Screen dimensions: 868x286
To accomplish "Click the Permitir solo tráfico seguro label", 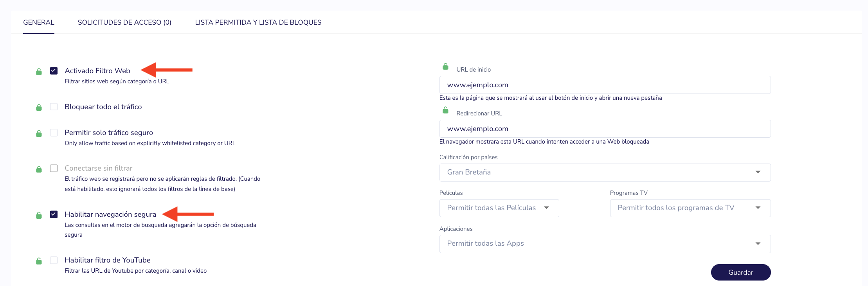I will click(109, 133).
